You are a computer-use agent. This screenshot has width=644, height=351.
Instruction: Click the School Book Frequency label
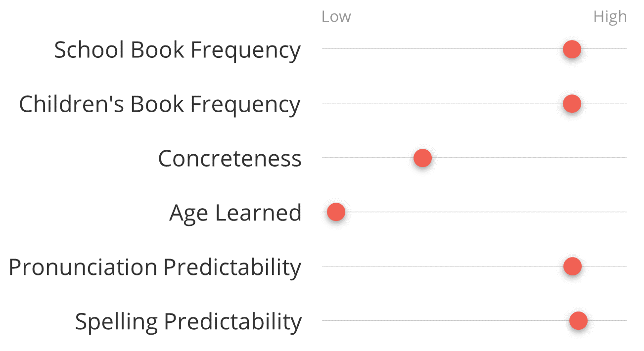(177, 50)
